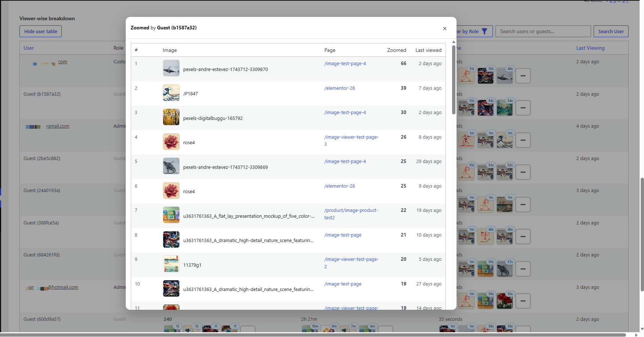The height and width of the screenshot is (337, 644).
Task: Open more options for Guest (684261fd) row
Action: click(x=523, y=269)
